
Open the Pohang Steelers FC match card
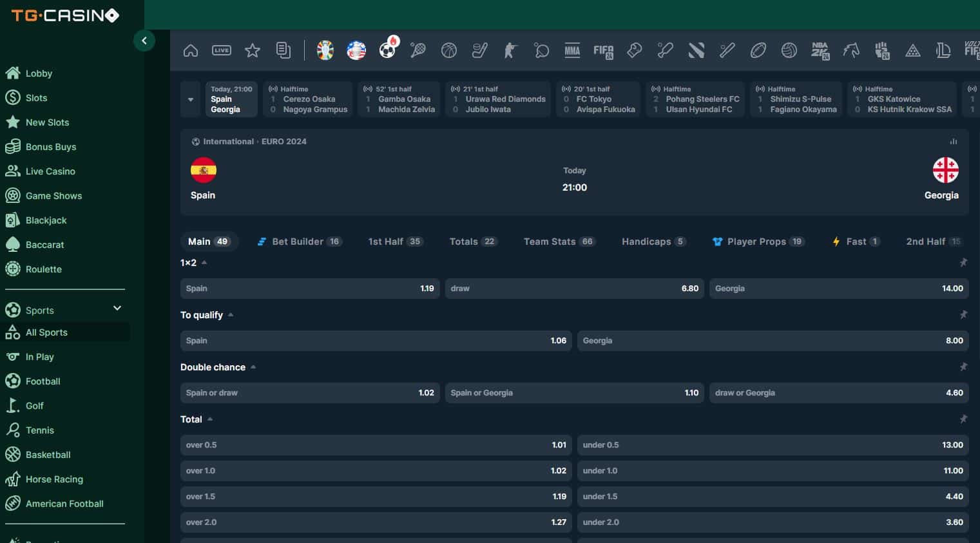pyautogui.click(x=695, y=99)
